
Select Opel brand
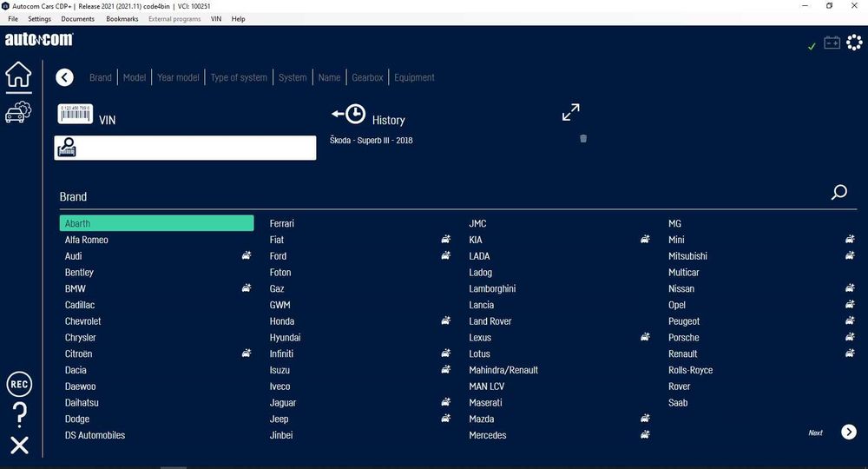click(676, 305)
